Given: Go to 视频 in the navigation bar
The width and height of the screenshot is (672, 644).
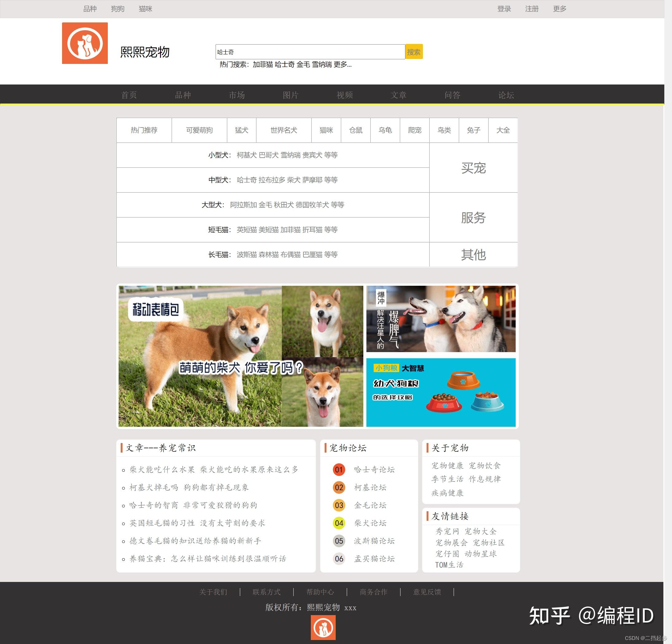Looking at the screenshot, I should [345, 95].
